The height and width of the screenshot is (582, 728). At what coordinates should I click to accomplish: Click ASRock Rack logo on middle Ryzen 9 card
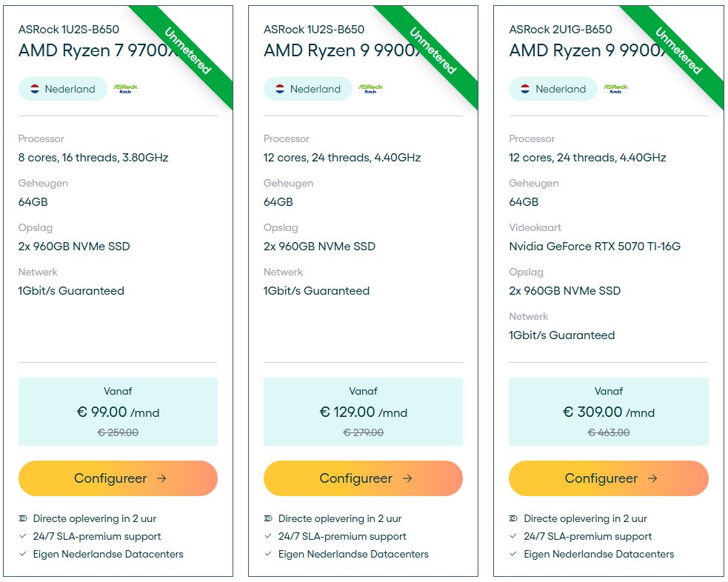tap(370, 89)
